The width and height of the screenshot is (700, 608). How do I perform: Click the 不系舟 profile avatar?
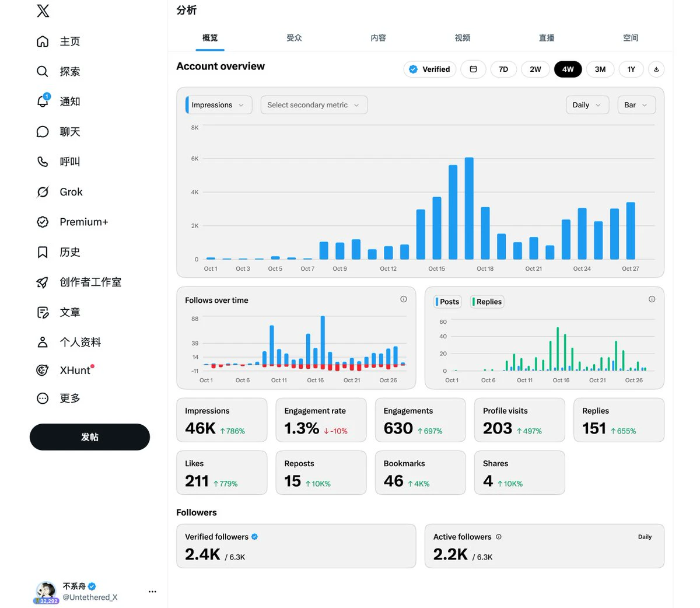(46, 592)
